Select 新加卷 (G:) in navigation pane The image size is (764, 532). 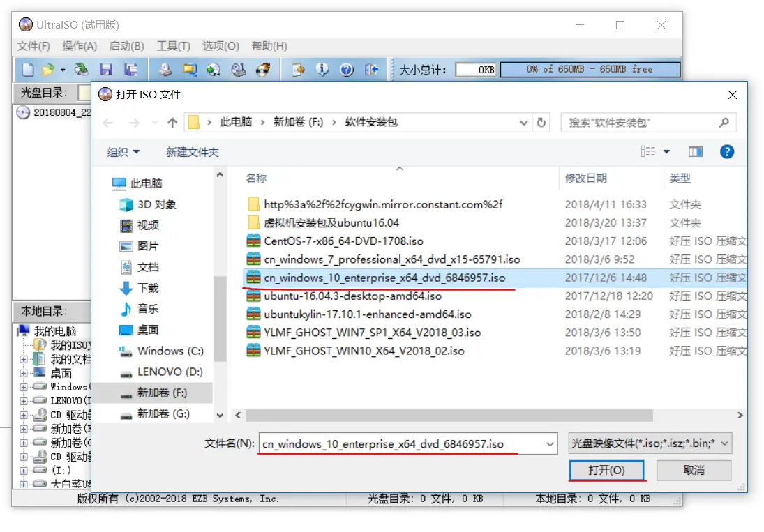(x=155, y=413)
